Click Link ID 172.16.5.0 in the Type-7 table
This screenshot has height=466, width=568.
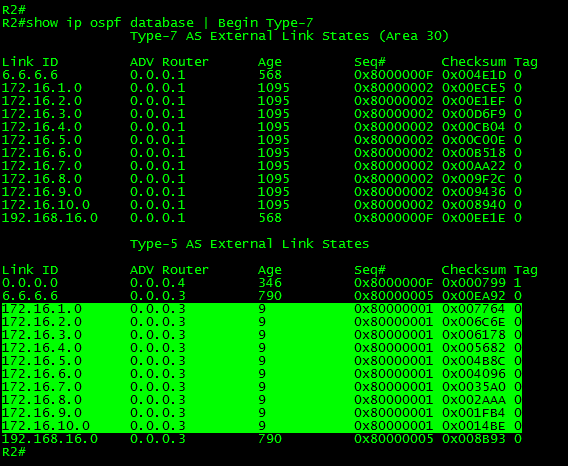pyautogui.click(x=42, y=140)
